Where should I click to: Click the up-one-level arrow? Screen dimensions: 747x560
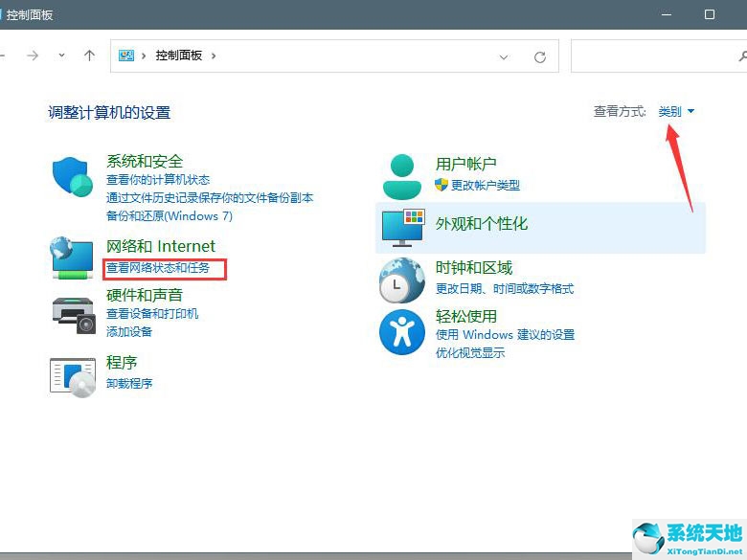(89, 56)
